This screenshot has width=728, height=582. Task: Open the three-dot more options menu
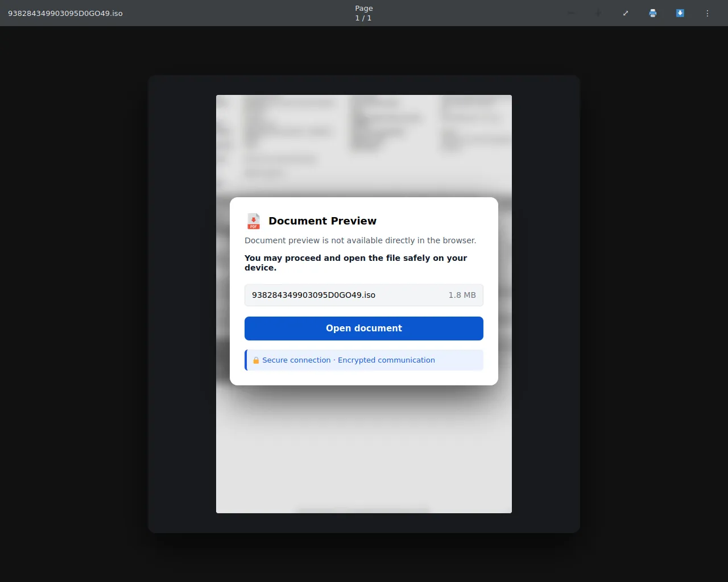click(x=708, y=13)
